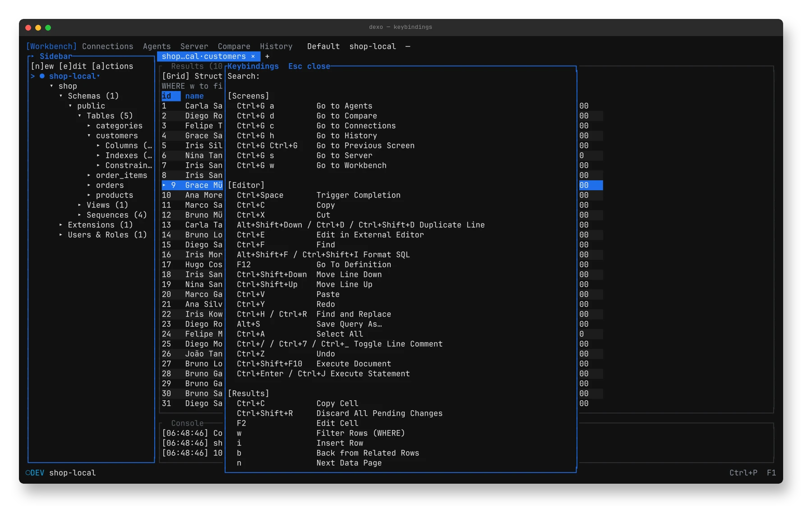Collapse the Tables (5) node
Viewport: 812px width, 522px height.
click(79, 116)
